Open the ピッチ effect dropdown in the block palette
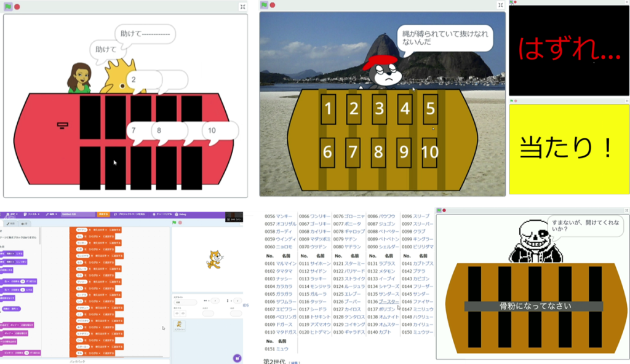630x364 pixels. 9,353
